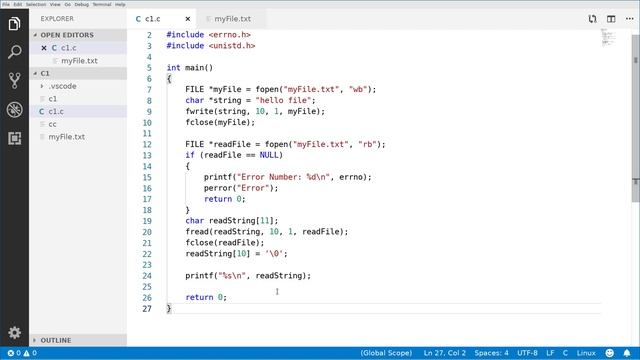
Task: Click line number 20 in gutter
Action: coord(147,232)
